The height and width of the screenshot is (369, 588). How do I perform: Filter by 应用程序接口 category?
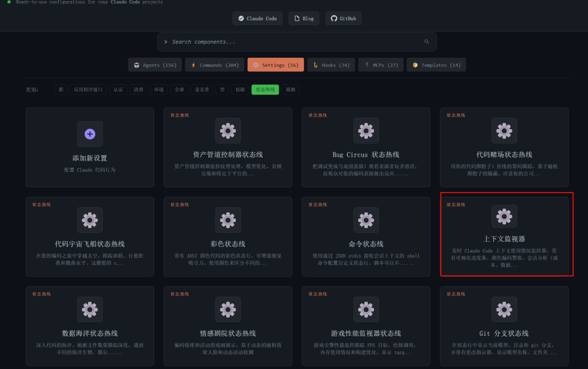click(x=88, y=90)
